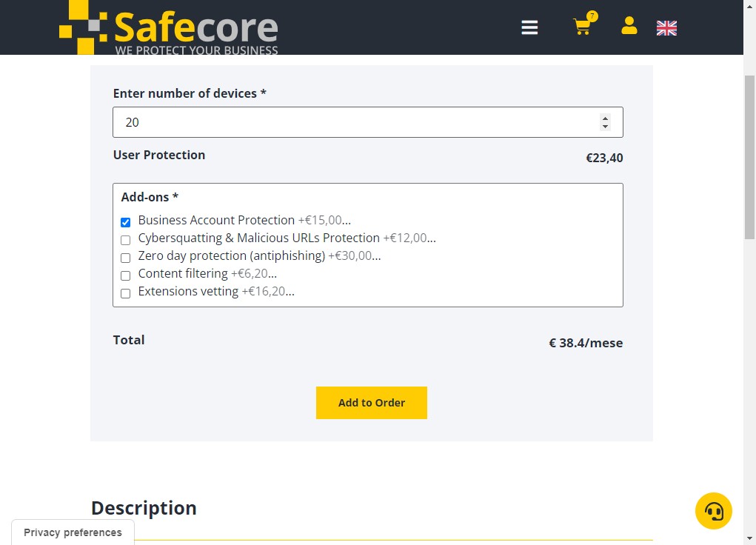Image resolution: width=756 pixels, height=545 pixels.
Task: Click the Extensions vetting label text
Action: pyautogui.click(x=188, y=291)
